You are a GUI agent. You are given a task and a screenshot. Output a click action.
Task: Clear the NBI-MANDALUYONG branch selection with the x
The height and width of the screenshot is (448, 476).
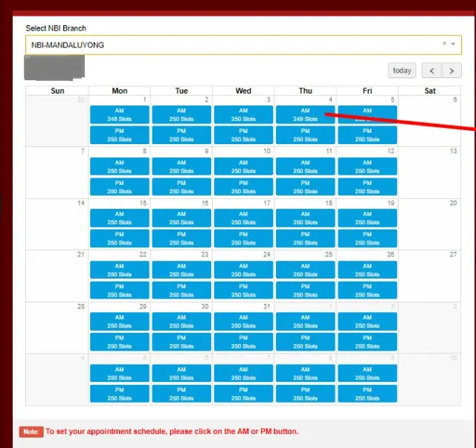click(445, 44)
